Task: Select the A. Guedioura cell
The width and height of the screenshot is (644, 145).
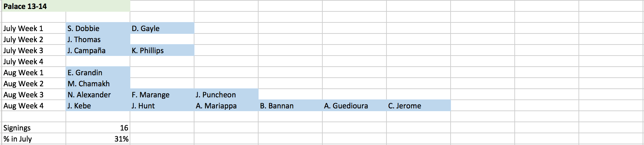Action: point(354,106)
